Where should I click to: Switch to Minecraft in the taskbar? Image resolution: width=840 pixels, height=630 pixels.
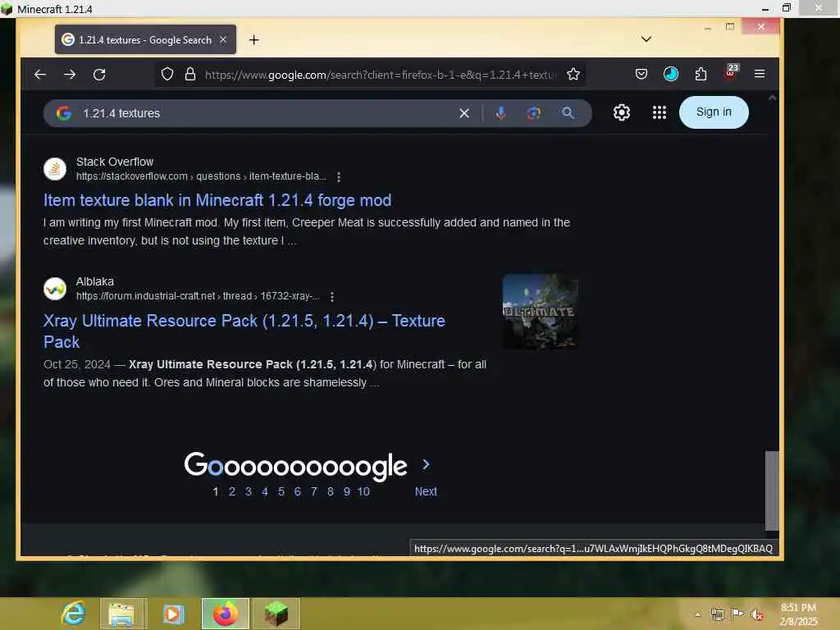[x=276, y=614]
